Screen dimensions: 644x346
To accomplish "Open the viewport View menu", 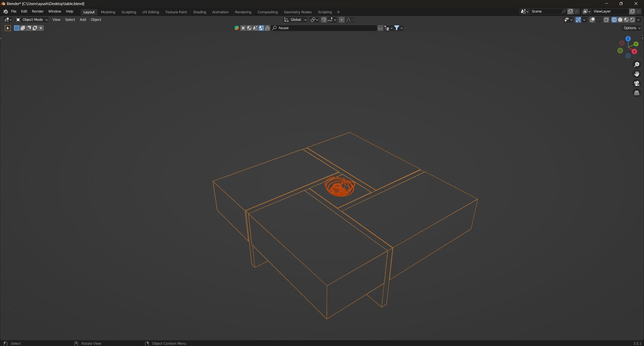I will 56,20.
